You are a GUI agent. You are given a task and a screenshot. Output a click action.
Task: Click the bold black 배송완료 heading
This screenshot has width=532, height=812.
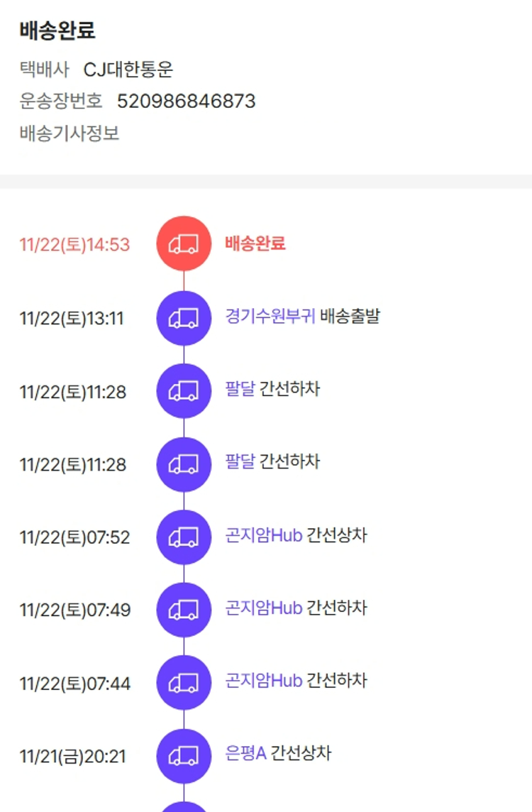pyautogui.click(x=57, y=31)
